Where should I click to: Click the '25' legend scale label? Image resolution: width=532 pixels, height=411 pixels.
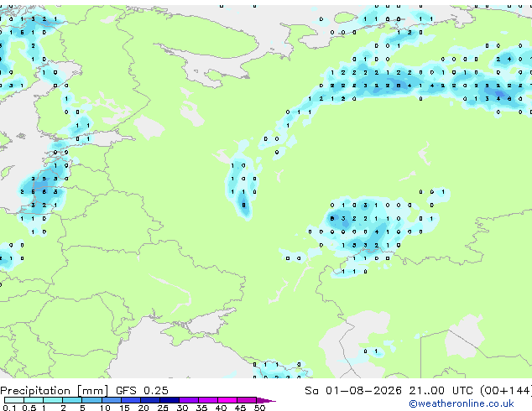tap(163, 408)
